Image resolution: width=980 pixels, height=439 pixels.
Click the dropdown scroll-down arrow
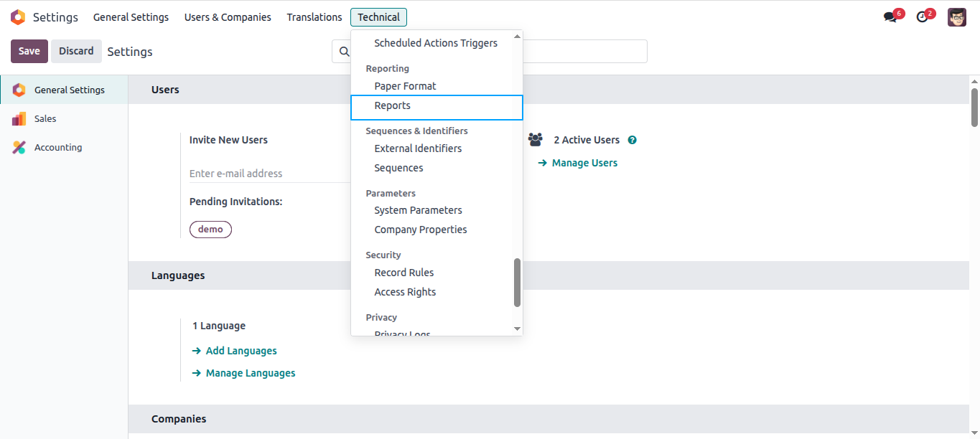point(517,329)
